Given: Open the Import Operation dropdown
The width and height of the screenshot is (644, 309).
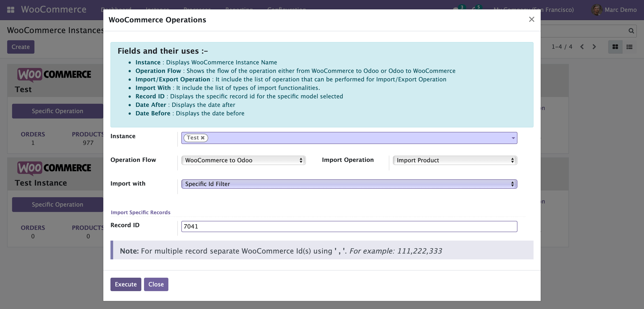Looking at the screenshot, I should click(455, 160).
